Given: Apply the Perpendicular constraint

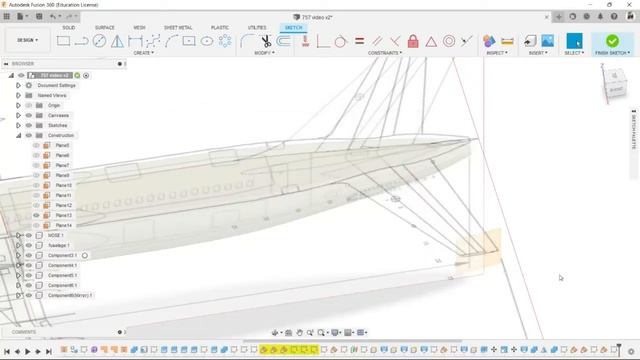Looking at the screenshot, I should point(395,41).
